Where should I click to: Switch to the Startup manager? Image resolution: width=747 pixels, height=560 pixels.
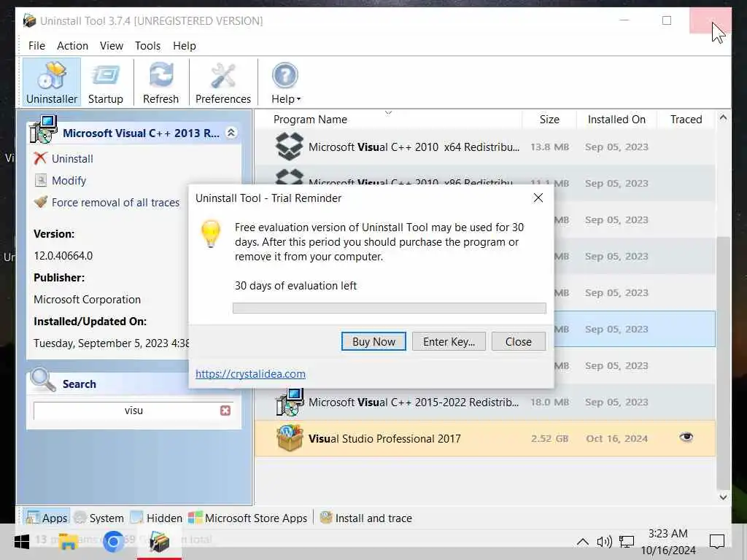pyautogui.click(x=105, y=82)
